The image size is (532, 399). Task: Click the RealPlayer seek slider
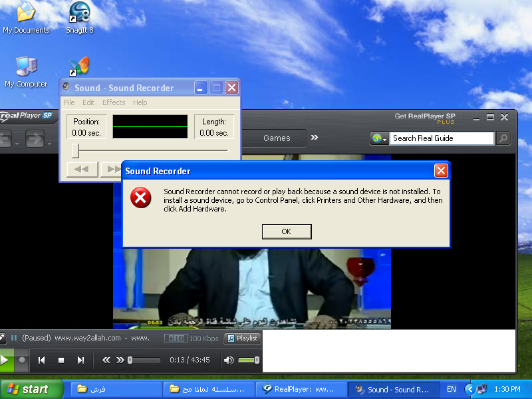tap(144, 360)
